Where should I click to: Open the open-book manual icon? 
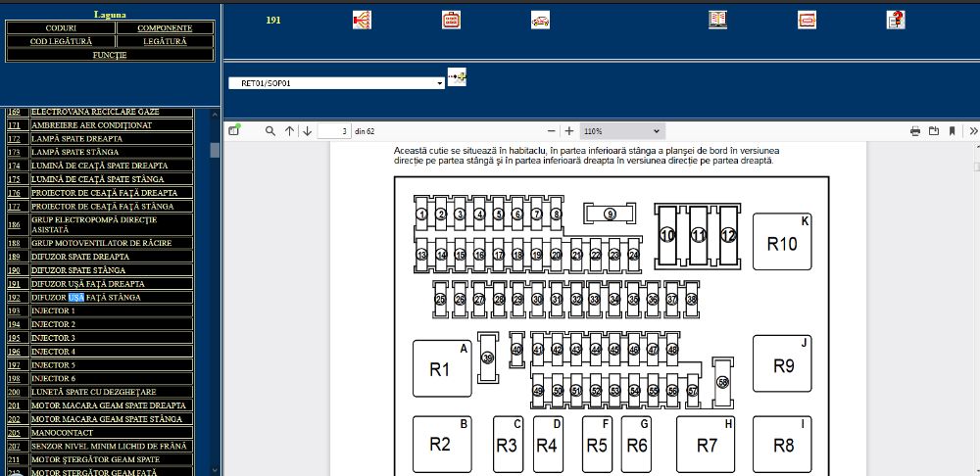click(717, 20)
